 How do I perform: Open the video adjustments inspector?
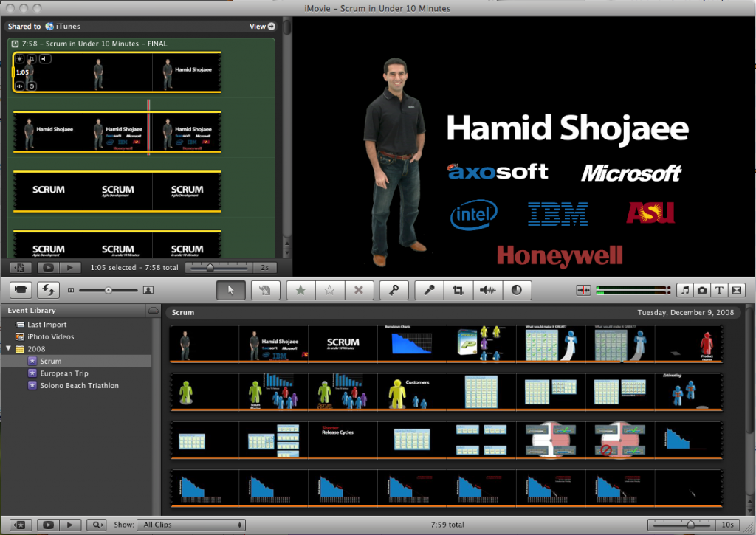[516, 290]
